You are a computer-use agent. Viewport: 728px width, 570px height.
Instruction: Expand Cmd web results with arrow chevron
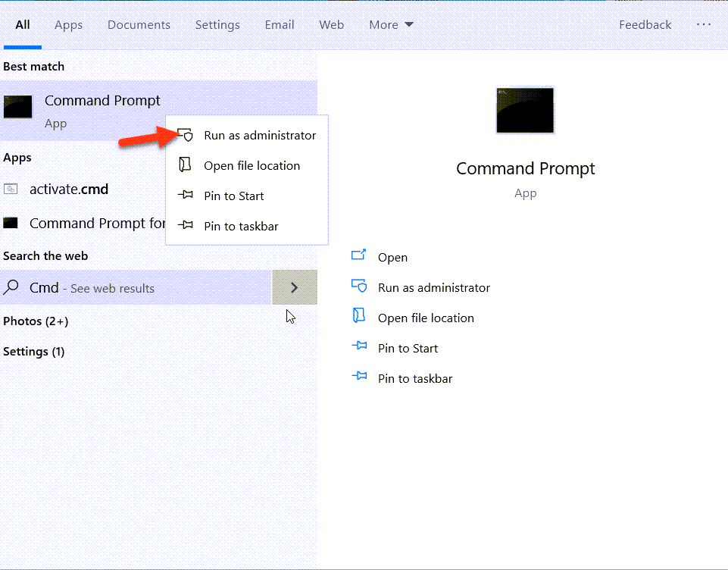click(x=295, y=288)
